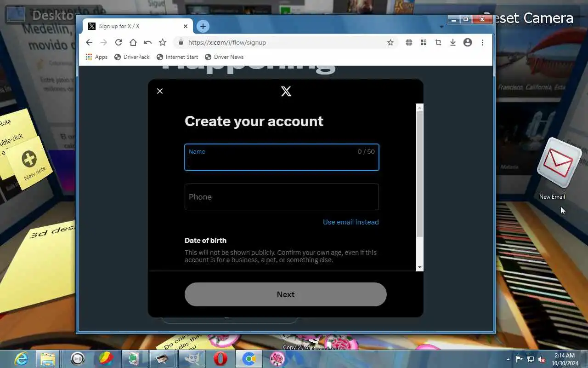588x368 pixels.
Task: Open the user profile avatar icon
Action: 468,42
